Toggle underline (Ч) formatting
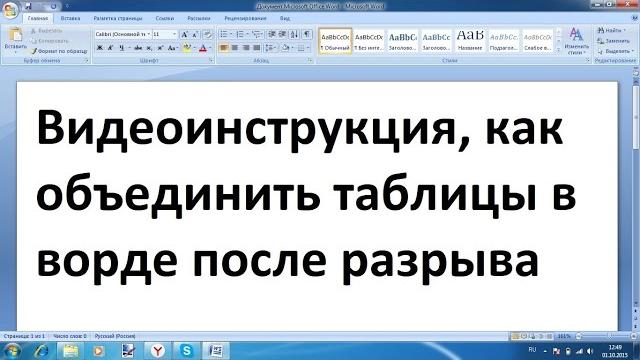Viewport: 640px width, 360px height. tap(121, 48)
